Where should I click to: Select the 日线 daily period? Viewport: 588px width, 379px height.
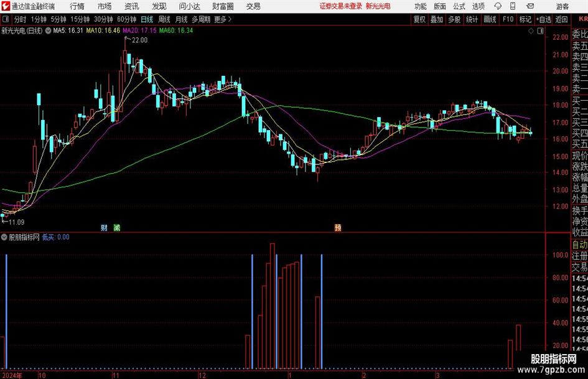tap(147, 19)
